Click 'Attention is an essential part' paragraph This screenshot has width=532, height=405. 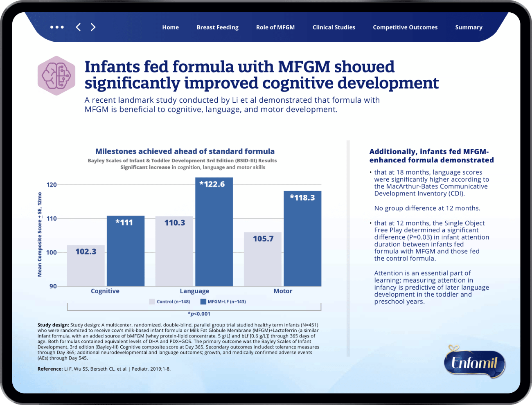click(431, 287)
